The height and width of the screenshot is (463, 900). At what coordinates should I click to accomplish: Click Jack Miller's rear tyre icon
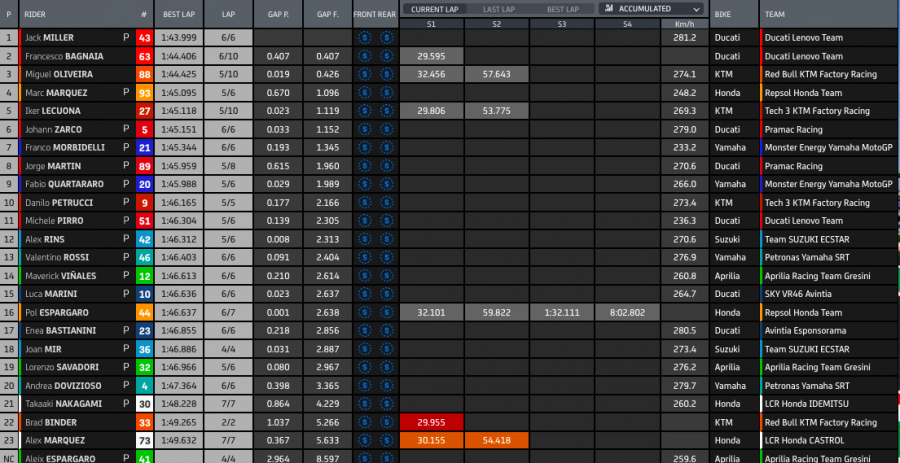[x=386, y=38]
